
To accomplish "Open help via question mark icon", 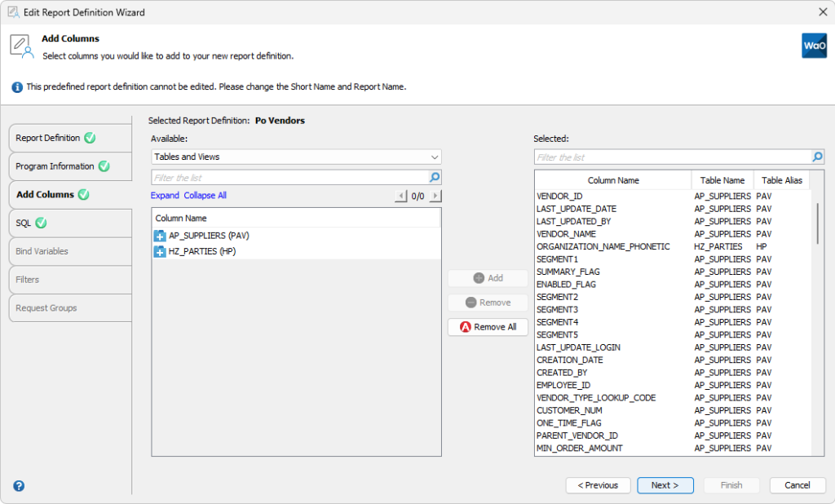I will (x=18, y=486).
